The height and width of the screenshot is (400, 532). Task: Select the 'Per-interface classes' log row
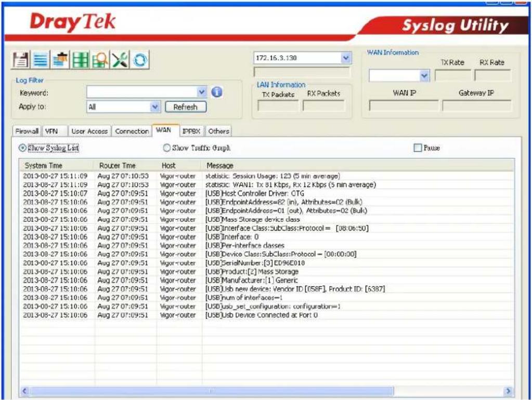[267, 245]
